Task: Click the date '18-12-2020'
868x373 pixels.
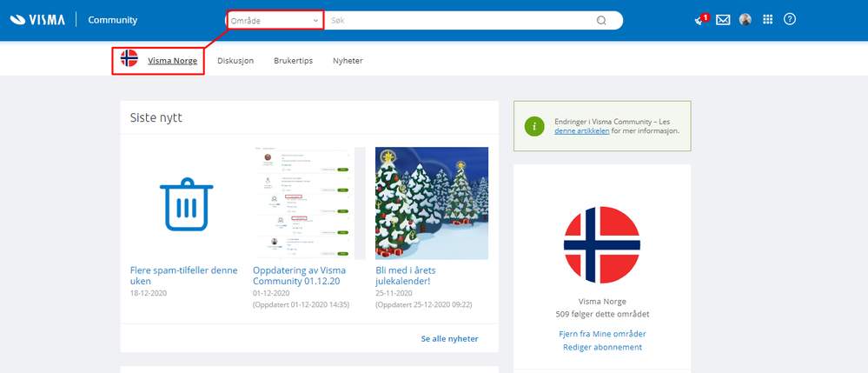Action: [149, 293]
